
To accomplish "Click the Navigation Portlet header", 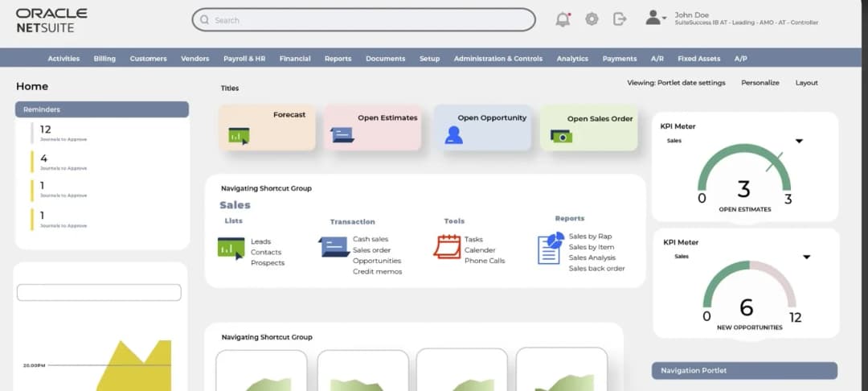I will point(744,371).
